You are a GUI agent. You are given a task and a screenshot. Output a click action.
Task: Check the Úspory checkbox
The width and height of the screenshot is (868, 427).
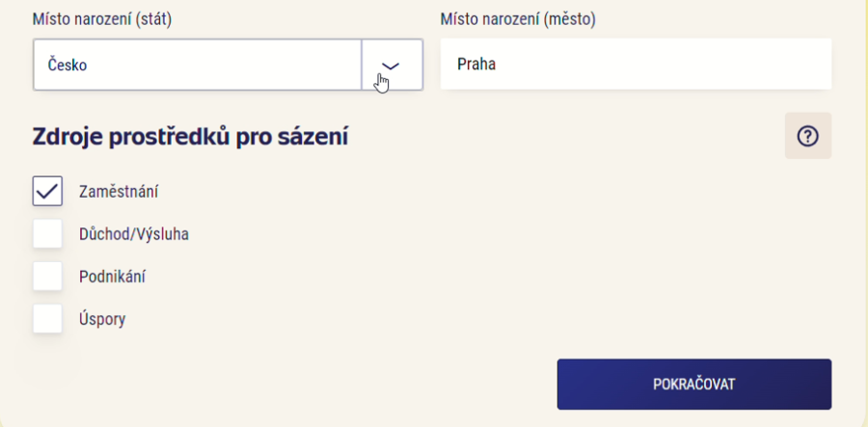[47, 319]
